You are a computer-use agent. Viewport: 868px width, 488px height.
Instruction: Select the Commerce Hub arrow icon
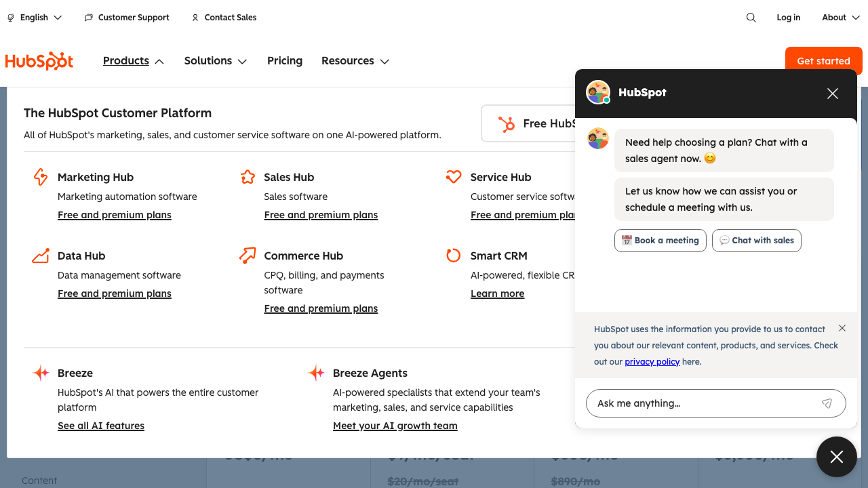[x=248, y=256]
